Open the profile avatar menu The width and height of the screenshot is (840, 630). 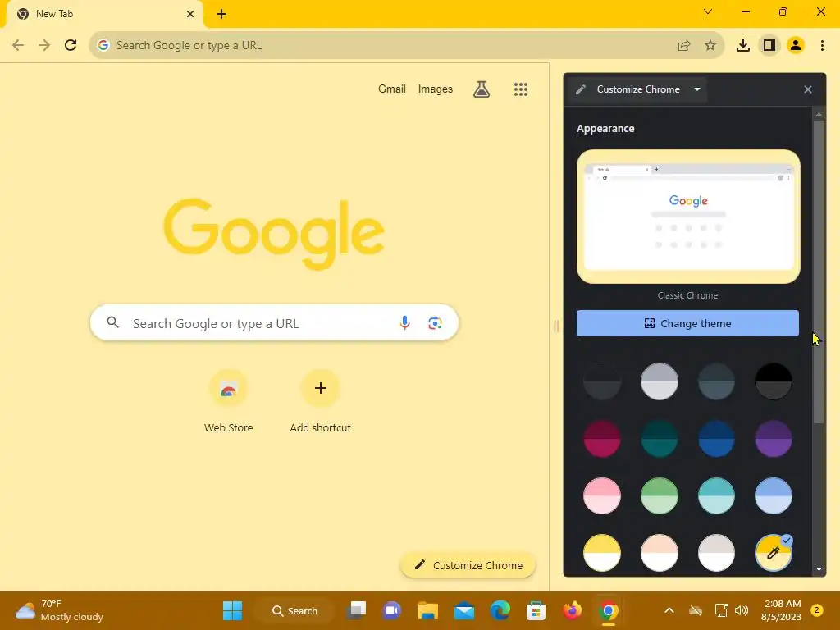[796, 46]
